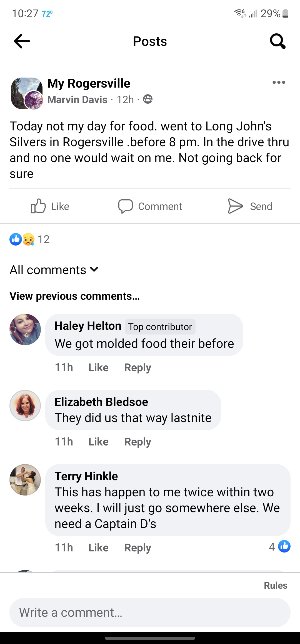Tap the thumbs-up Like icon on post
Image resolution: width=300 pixels, height=644 pixels.
38,206
